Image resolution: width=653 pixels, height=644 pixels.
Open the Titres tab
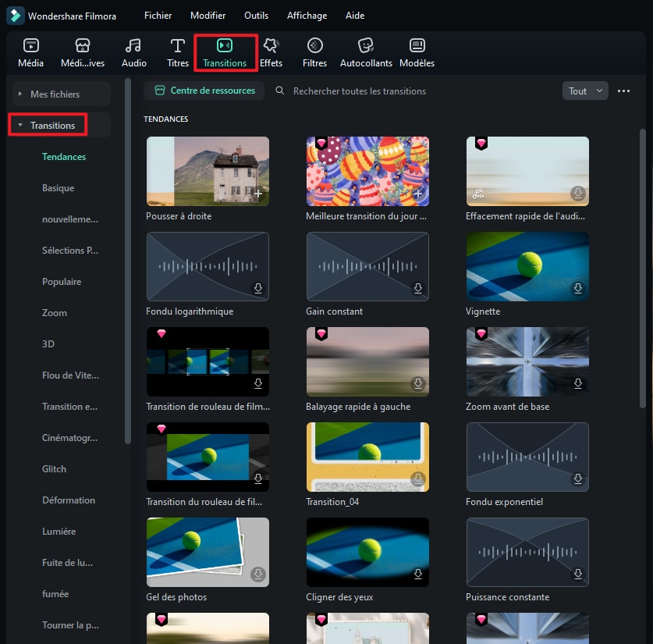pos(178,53)
